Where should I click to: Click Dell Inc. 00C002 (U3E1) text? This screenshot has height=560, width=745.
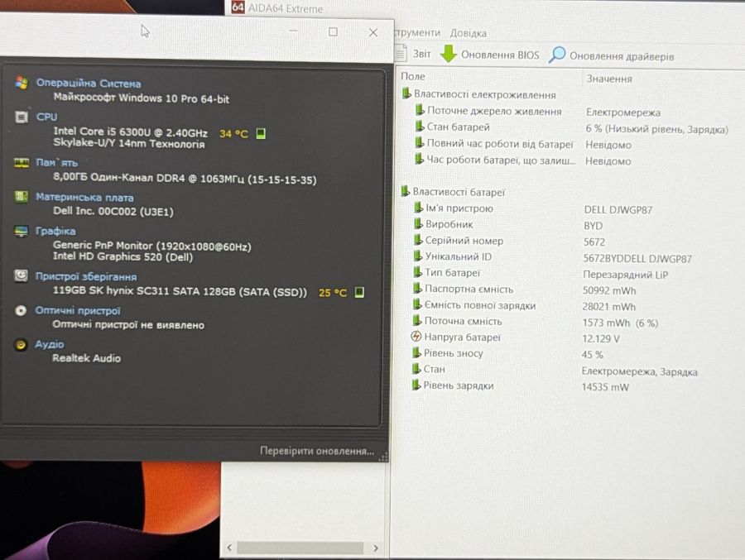pyautogui.click(x=113, y=212)
